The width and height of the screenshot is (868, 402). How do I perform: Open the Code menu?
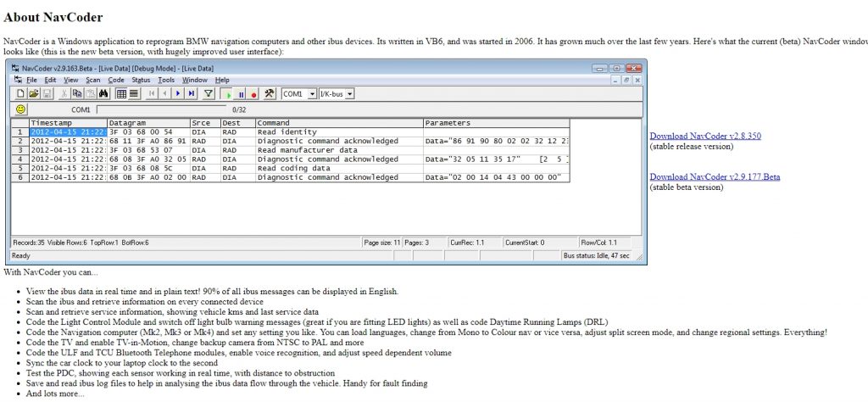116,80
